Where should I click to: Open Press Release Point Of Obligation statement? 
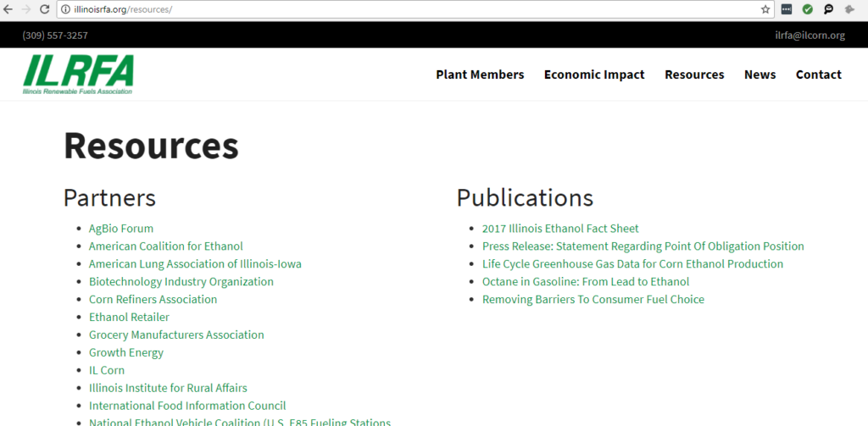click(643, 246)
